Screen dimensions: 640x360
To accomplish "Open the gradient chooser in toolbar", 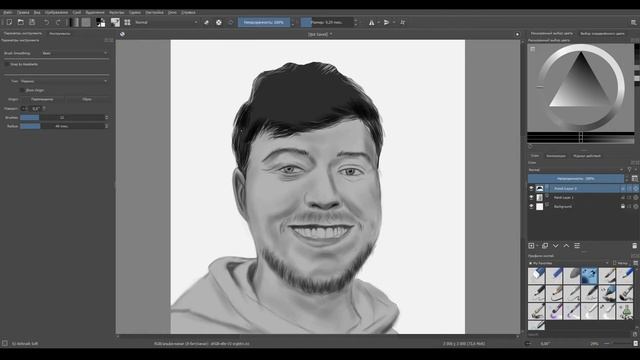I will pos(74,22).
